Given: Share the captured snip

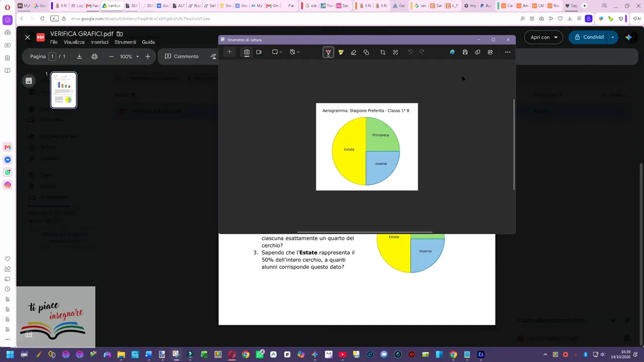Looking at the screenshot, I should (490, 52).
